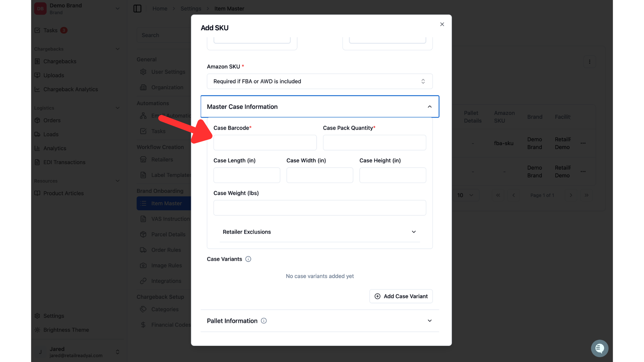Open the Amazon SKU dropdown
644x362 pixels.
(320, 81)
